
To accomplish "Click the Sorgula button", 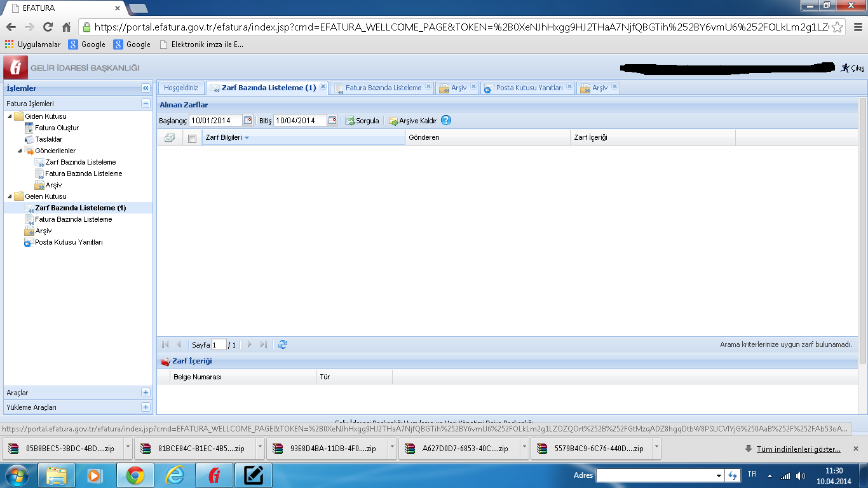I will point(362,120).
